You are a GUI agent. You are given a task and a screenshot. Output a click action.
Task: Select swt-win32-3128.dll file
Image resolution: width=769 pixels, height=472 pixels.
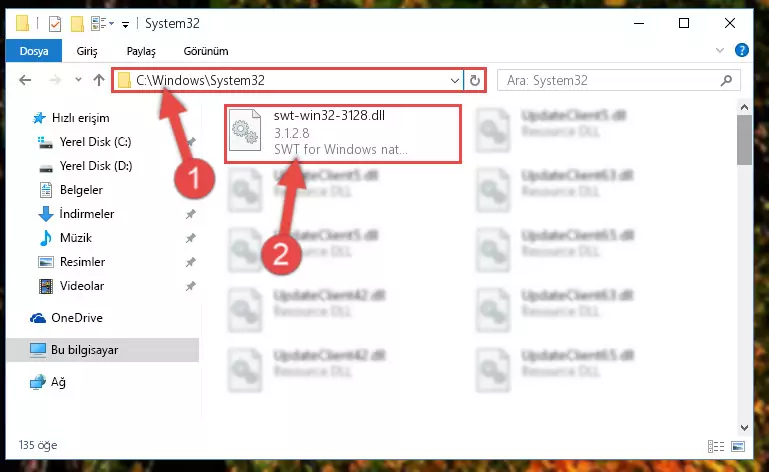(343, 133)
